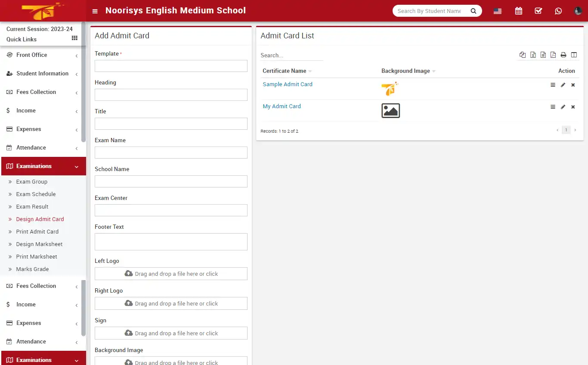
Task: Collapse the sidebar with the hamburger toggle
Action: click(95, 11)
